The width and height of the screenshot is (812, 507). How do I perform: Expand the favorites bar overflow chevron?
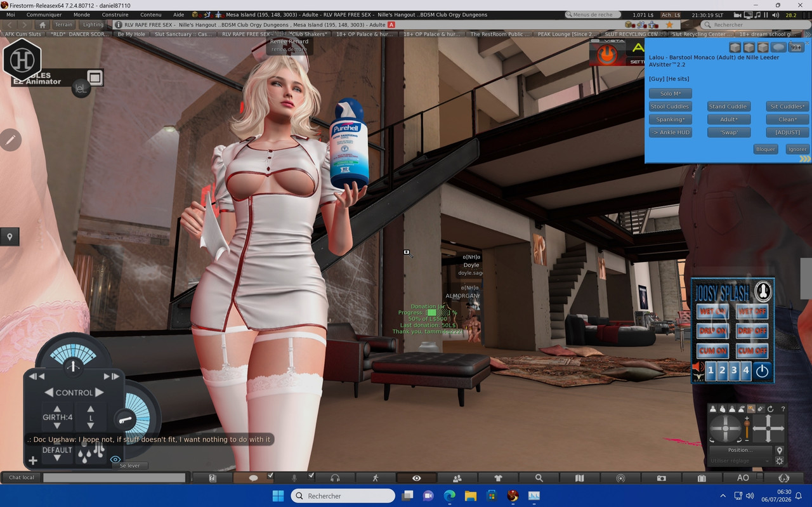coord(808,34)
